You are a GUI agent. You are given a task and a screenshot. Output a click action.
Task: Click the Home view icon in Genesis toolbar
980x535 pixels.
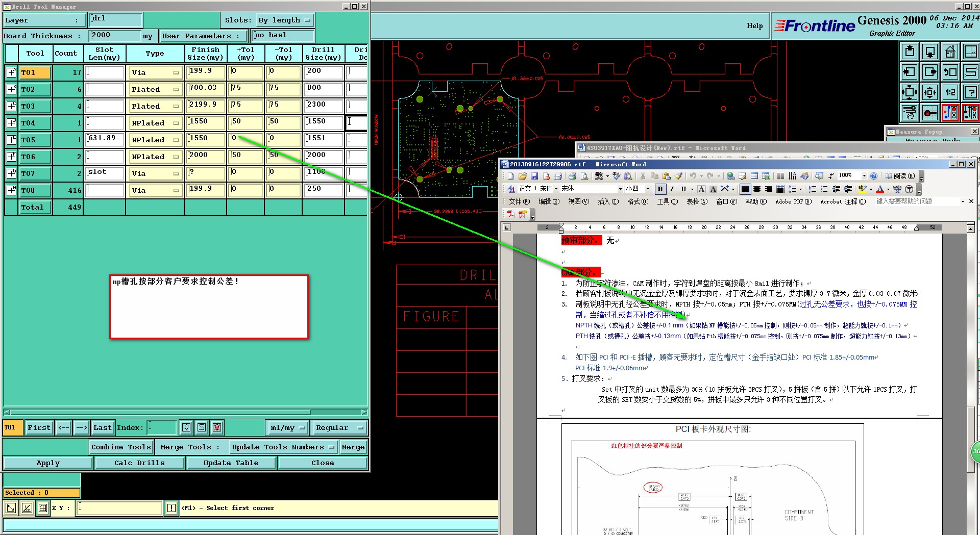950,52
